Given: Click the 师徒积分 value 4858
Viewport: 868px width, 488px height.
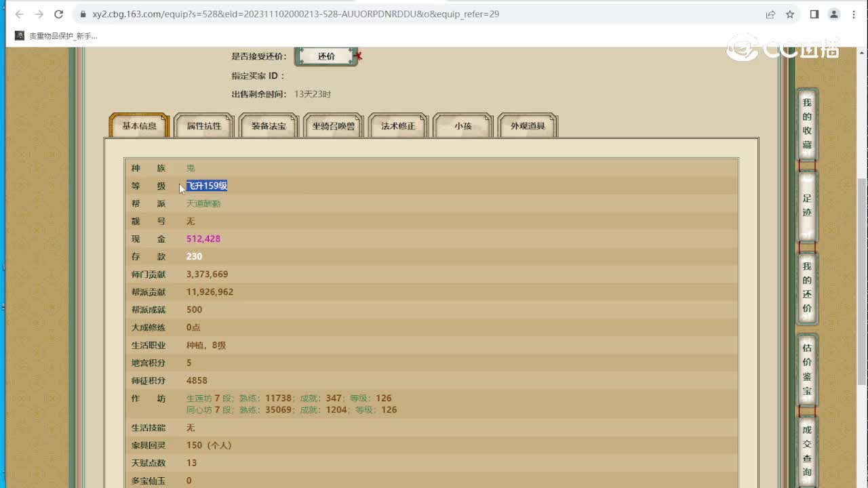Looking at the screenshot, I should tap(197, 380).
